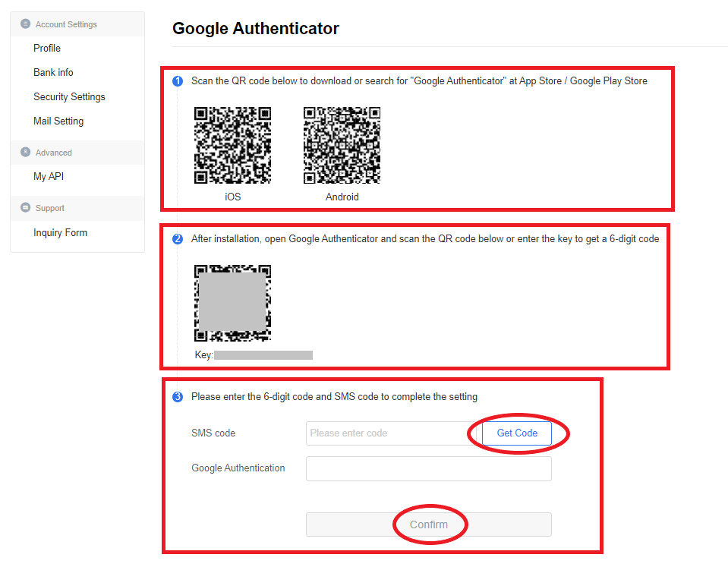Image resolution: width=728 pixels, height=567 pixels.
Task: Open the Profile page
Action: tap(47, 48)
